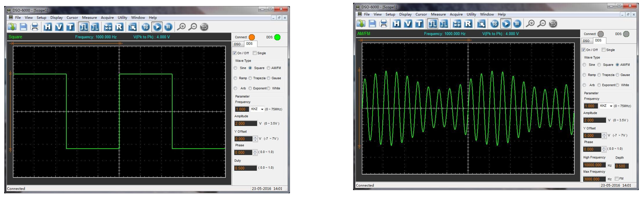Open the Measure menu in the Square window
This screenshot has width=644, height=198.
click(x=90, y=18)
